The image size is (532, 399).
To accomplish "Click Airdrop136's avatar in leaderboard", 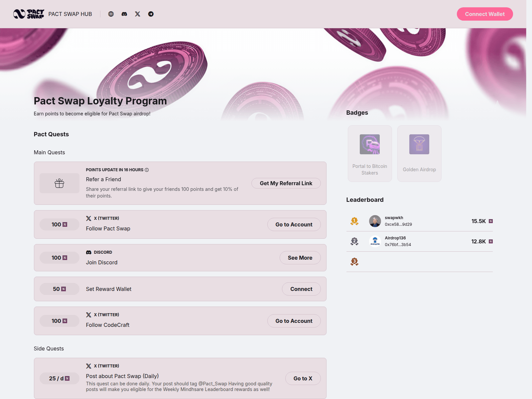I will 375,241.
